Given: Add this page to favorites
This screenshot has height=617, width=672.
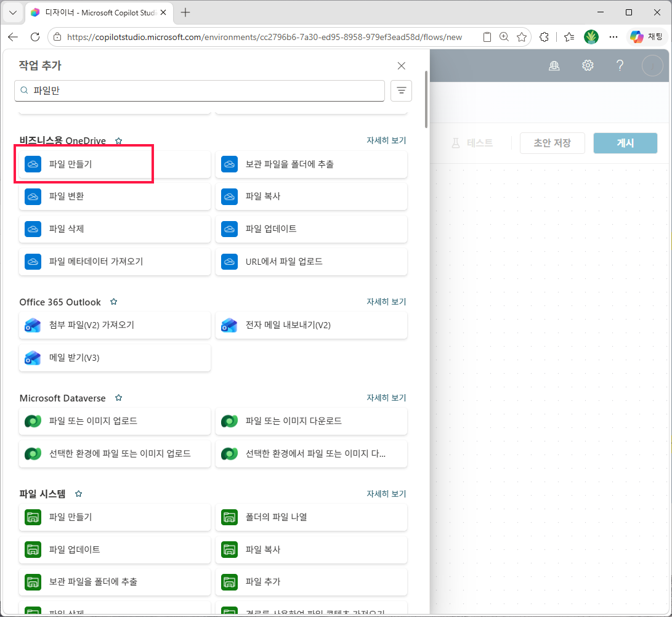Looking at the screenshot, I should click(x=522, y=37).
